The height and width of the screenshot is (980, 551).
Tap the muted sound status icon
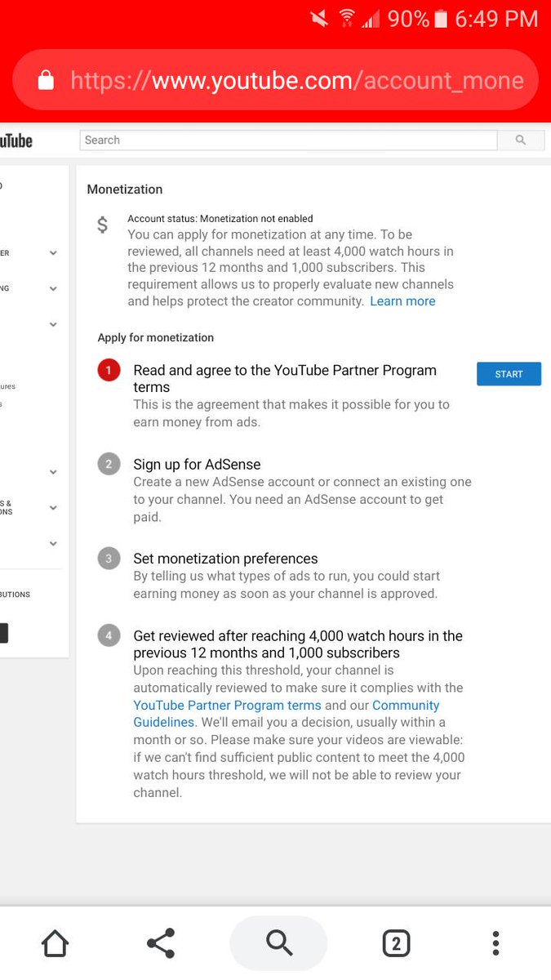(x=319, y=18)
